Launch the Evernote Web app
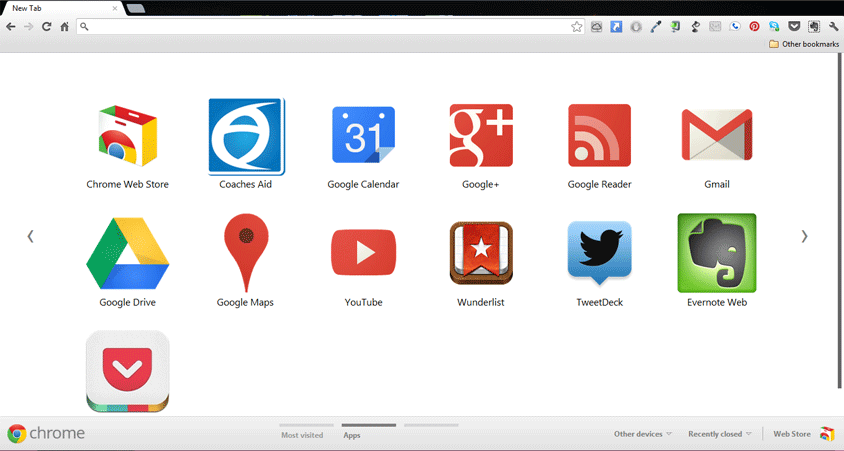This screenshot has height=451, width=844. point(716,253)
